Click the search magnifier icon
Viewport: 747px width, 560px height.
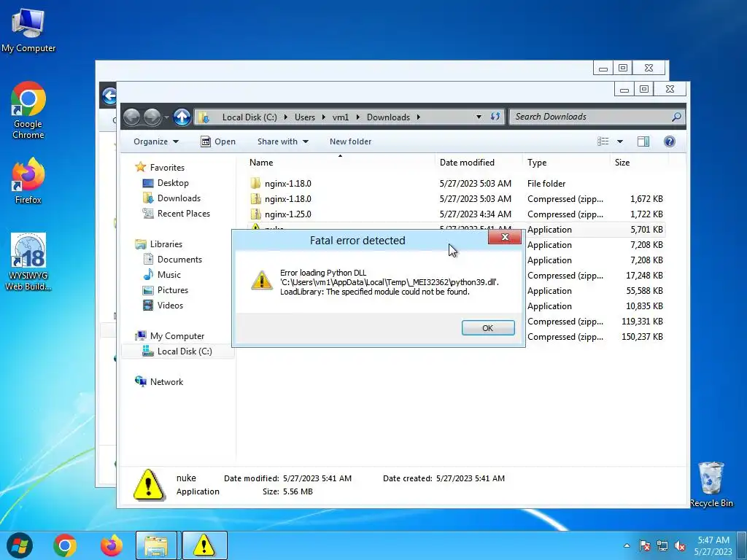point(676,117)
